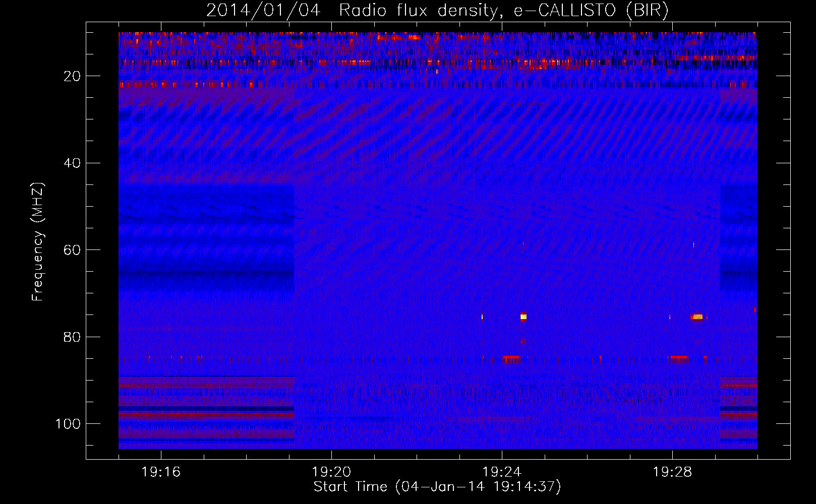Click the 60 MHz frequency tick label
Image resolution: width=816 pixels, height=504 pixels.
[x=73, y=250]
